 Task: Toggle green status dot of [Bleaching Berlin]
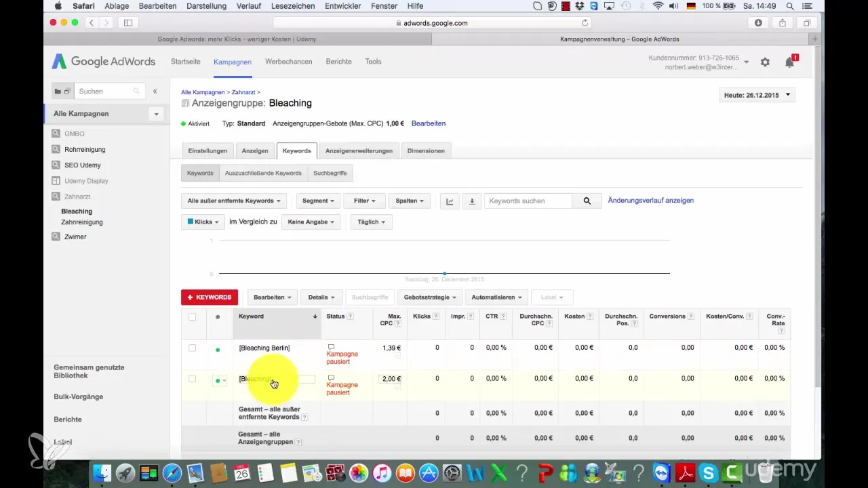click(218, 350)
